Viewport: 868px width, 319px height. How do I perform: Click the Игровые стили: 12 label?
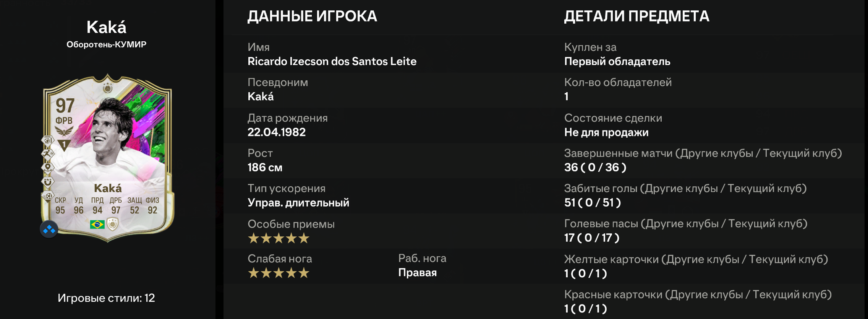click(x=106, y=298)
